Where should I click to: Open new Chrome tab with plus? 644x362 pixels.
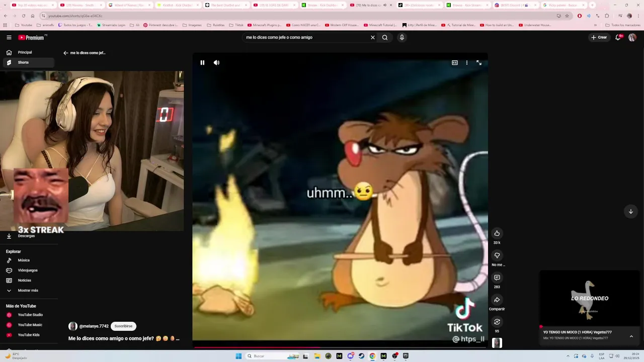[x=592, y=5]
